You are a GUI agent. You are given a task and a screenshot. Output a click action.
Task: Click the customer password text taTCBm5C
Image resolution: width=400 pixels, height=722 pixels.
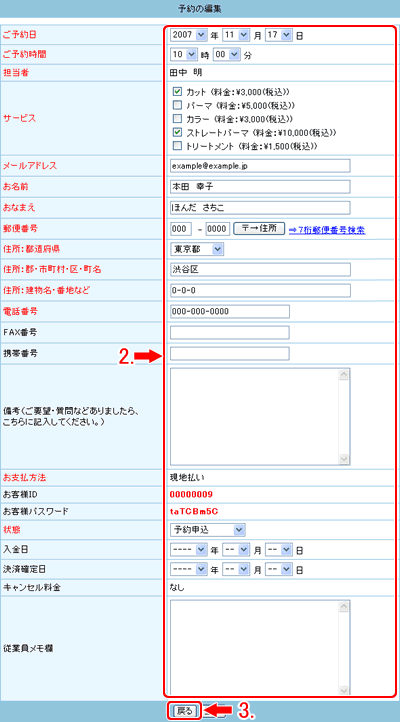coord(193,512)
